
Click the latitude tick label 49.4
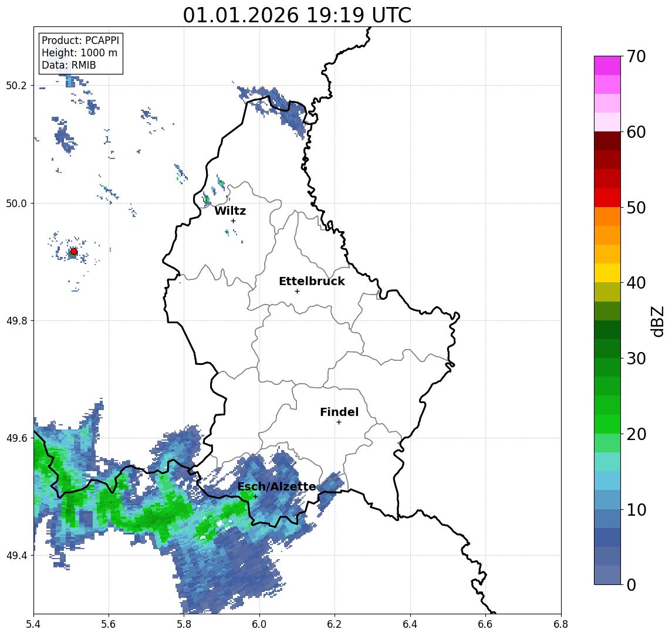16,556
